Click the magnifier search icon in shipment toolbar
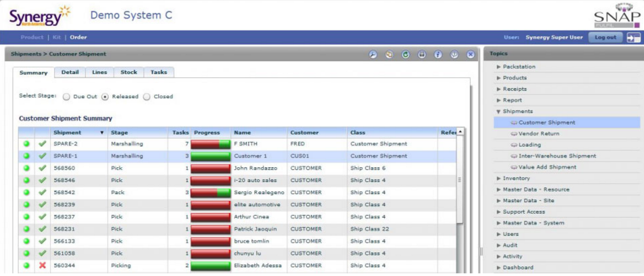644x276 pixels. (373, 54)
